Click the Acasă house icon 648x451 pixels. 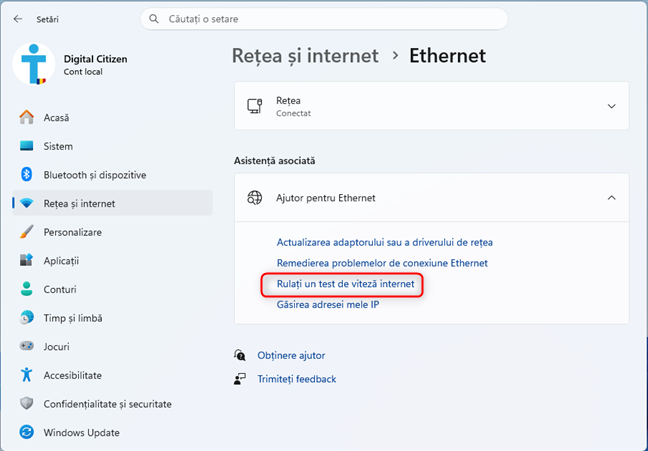tap(26, 117)
